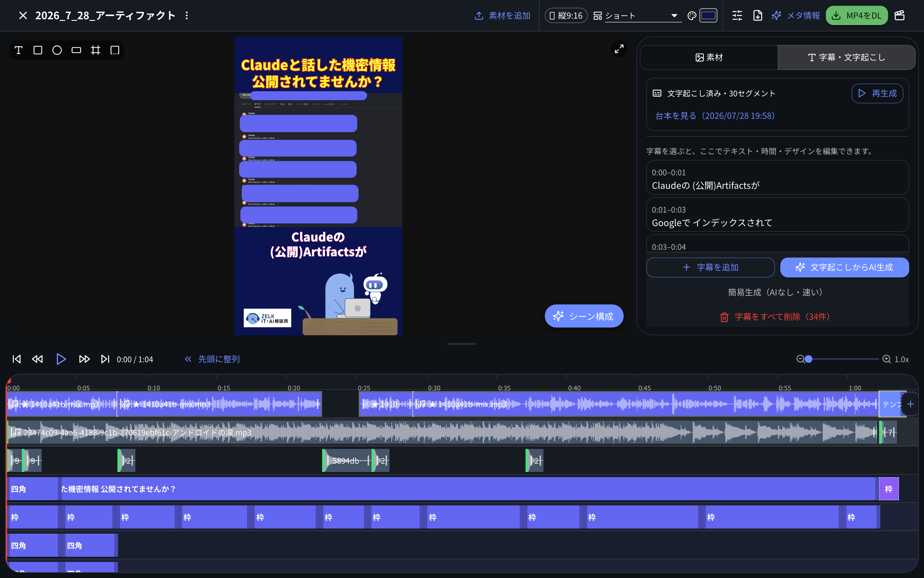
Task: Select subtitle 'Claudeの (公開)Artifactsが'
Action: click(x=777, y=178)
